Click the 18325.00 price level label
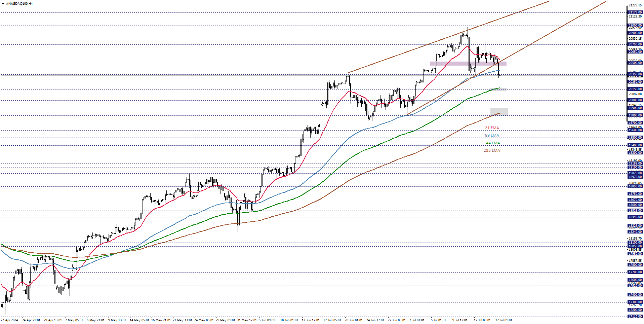This screenshot has width=644, height=324. pyautogui.click(x=635, y=226)
